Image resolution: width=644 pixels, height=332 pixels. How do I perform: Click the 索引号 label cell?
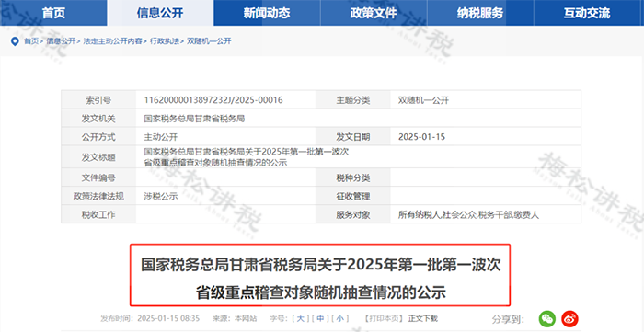[98, 99]
